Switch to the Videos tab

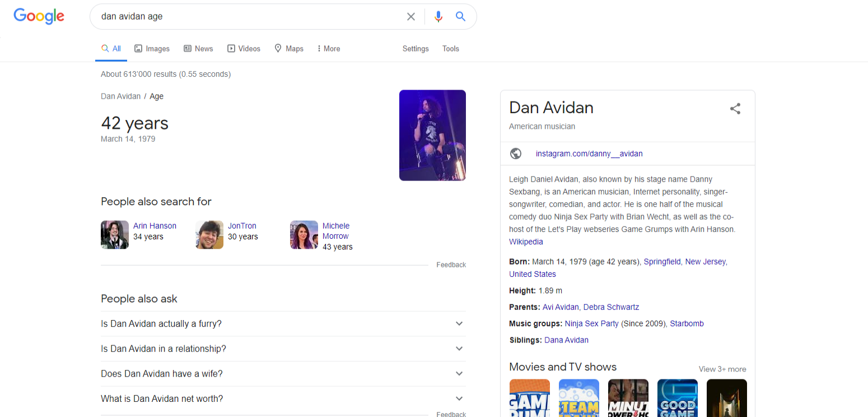tap(244, 49)
